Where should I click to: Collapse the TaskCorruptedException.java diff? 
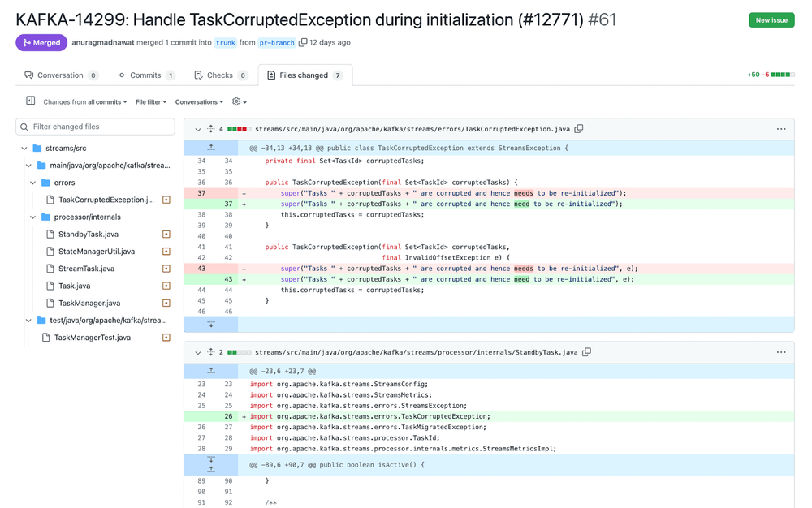coord(197,129)
